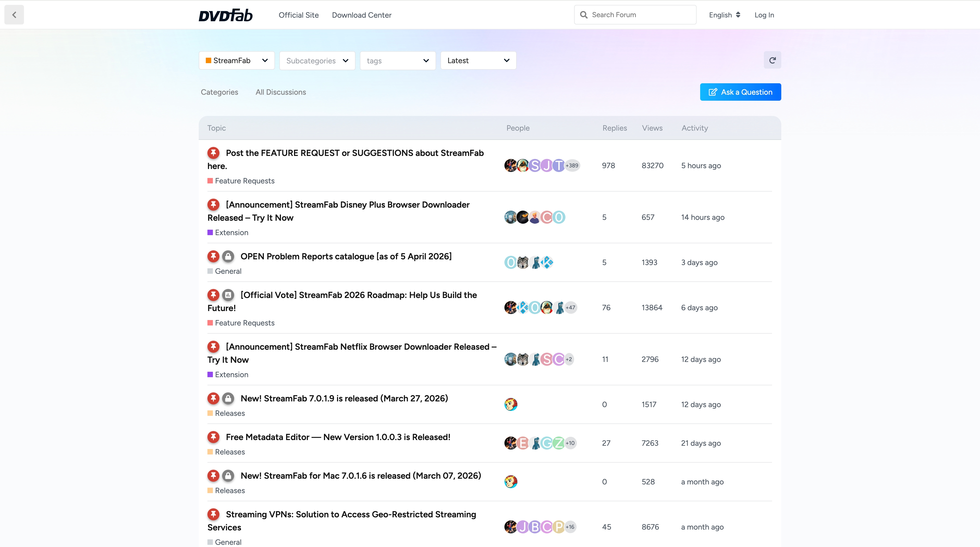
Task: Open OPEN Problem Reports catalogue topic
Action: point(346,256)
